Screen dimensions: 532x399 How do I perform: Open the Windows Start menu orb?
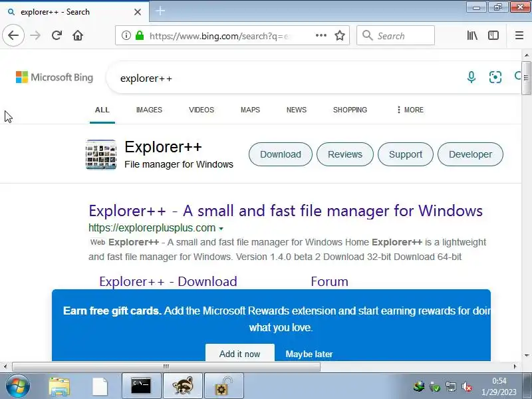[17, 386]
